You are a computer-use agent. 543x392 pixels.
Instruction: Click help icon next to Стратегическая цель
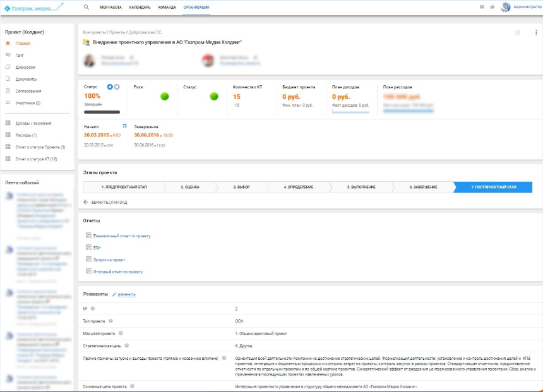coord(127,345)
